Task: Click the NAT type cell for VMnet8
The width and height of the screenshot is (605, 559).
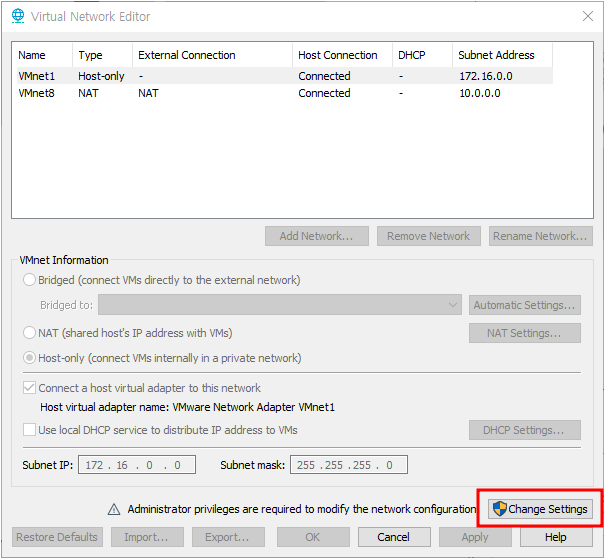Action: tap(88, 93)
